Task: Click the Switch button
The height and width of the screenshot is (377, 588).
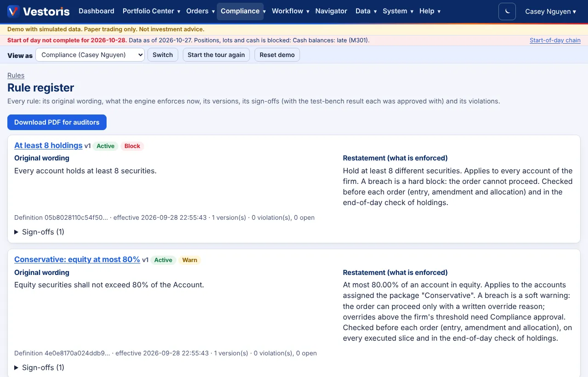Action: [x=163, y=55]
